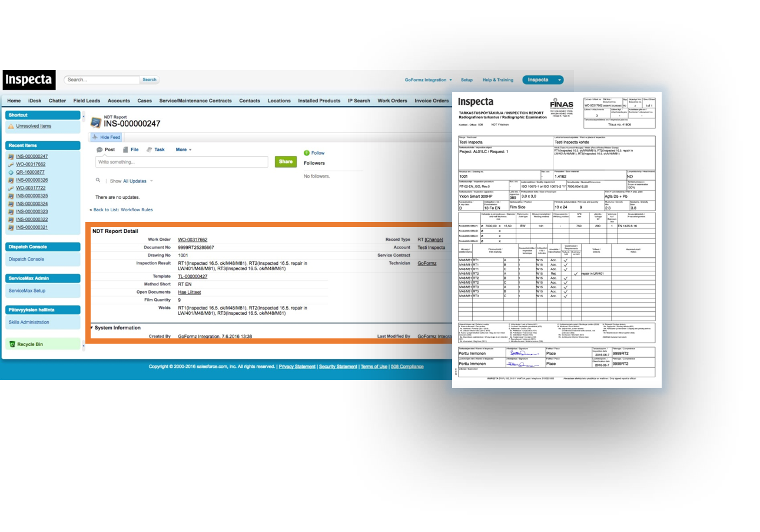Click the Follow link
Screen dimensions: 760x532
318,153
